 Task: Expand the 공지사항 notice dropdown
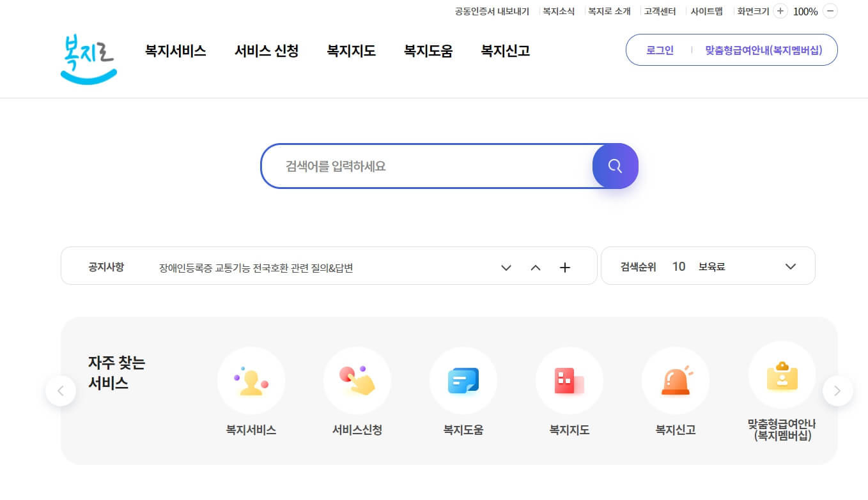pyautogui.click(x=506, y=268)
